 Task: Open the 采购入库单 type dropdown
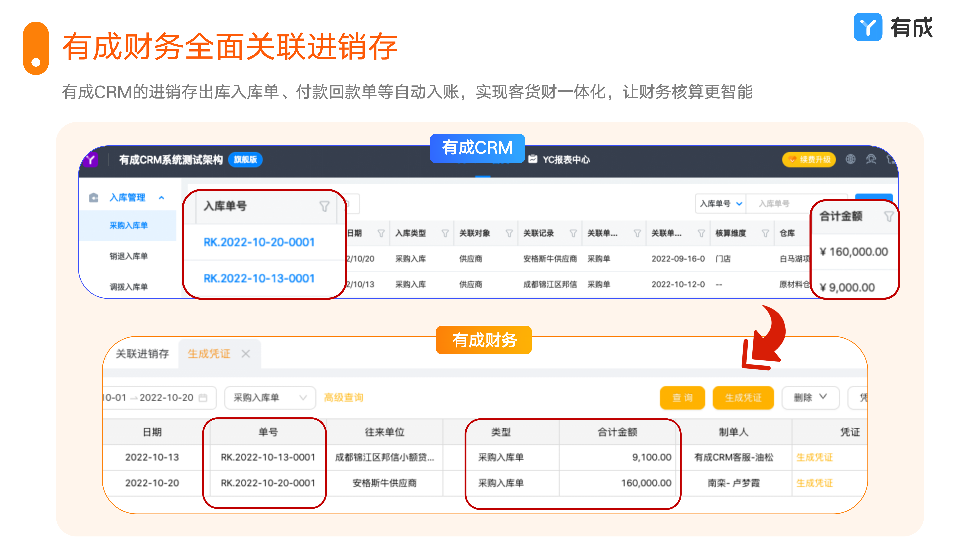coord(270,397)
